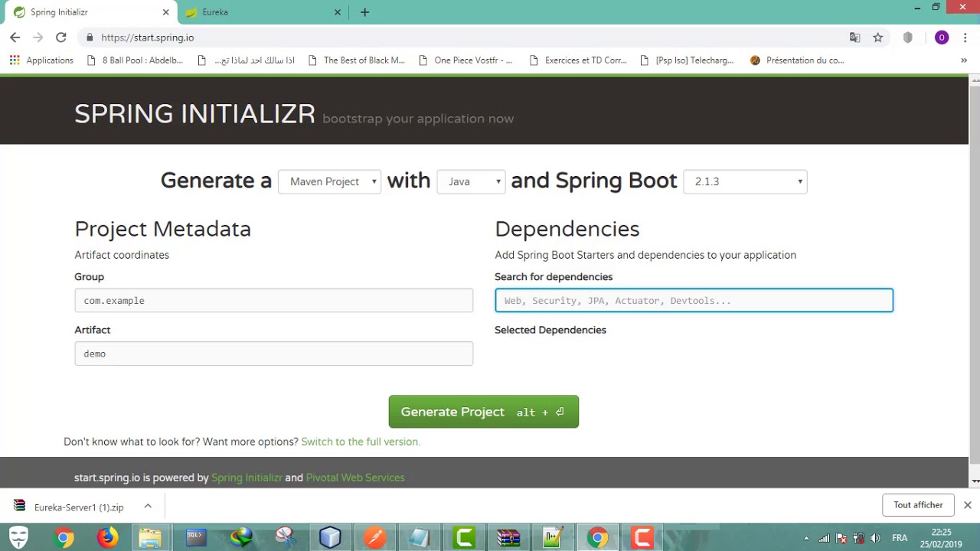Open The Best of Black M... bookmark
The height and width of the screenshot is (551, 980).
(356, 60)
